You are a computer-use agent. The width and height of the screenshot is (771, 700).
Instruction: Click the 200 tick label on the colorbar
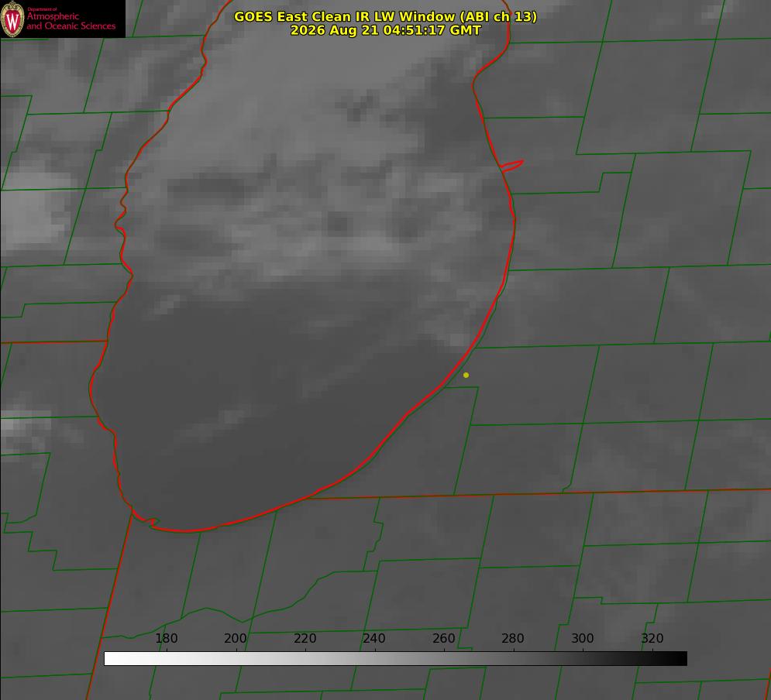coord(236,638)
